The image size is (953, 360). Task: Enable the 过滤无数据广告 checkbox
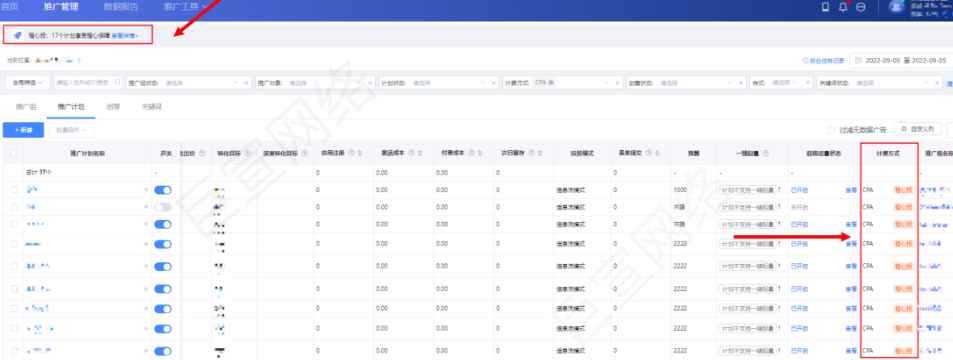point(831,130)
